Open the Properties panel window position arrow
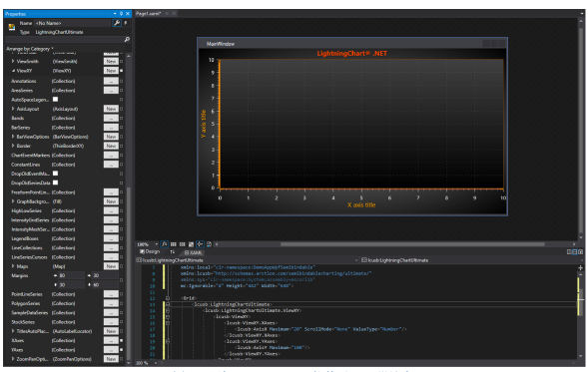 [x=115, y=14]
